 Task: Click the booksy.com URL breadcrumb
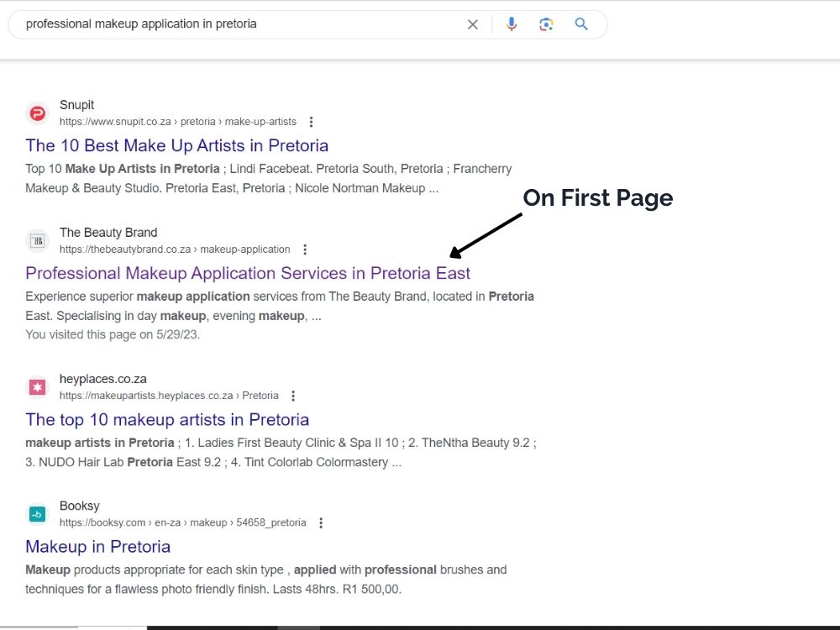coord(182,522)
